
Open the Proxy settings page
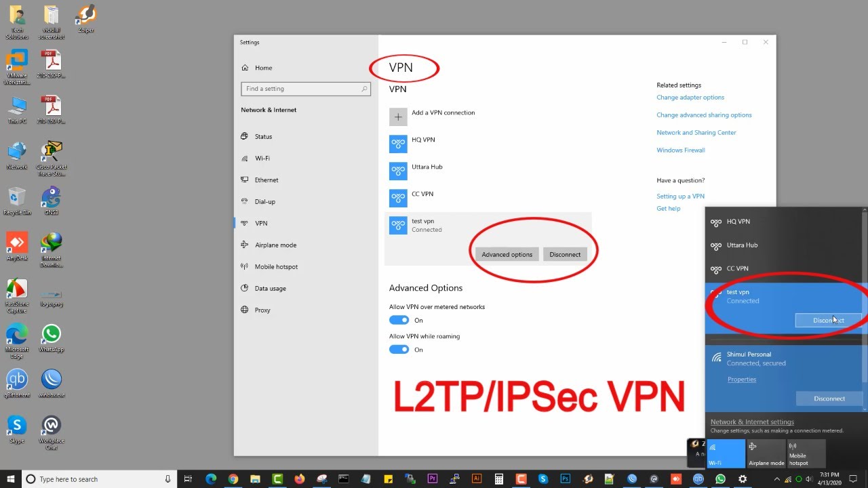click(262, 310)
